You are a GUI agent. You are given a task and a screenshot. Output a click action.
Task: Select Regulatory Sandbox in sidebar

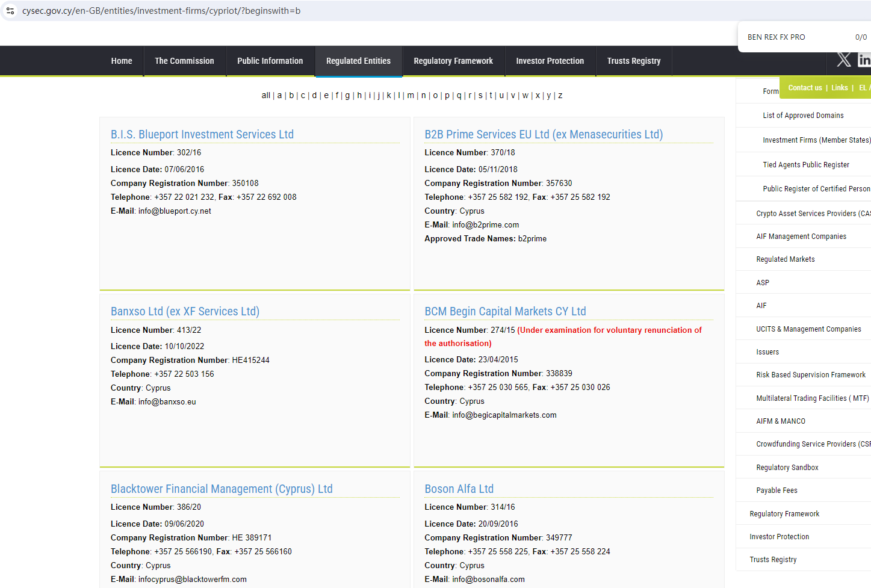(787, 467)
